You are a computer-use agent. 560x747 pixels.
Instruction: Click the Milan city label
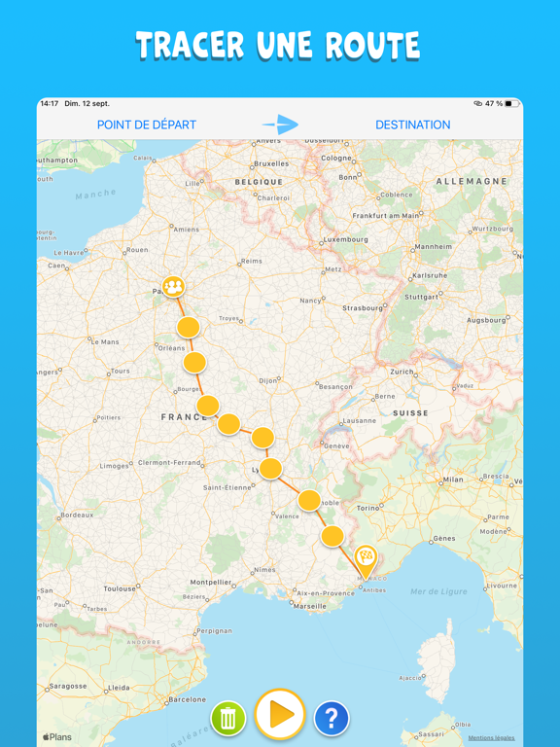tap(453, 480)
